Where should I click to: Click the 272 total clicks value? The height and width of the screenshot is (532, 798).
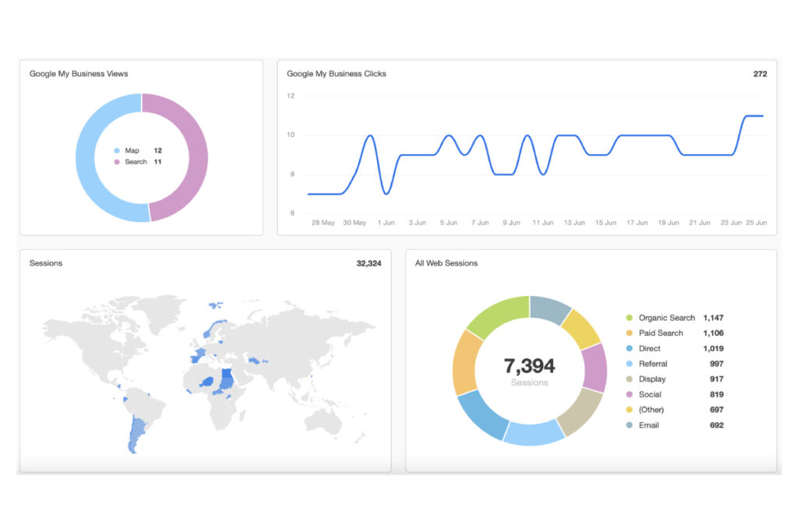pyautogui.click(x=760, y=74)
